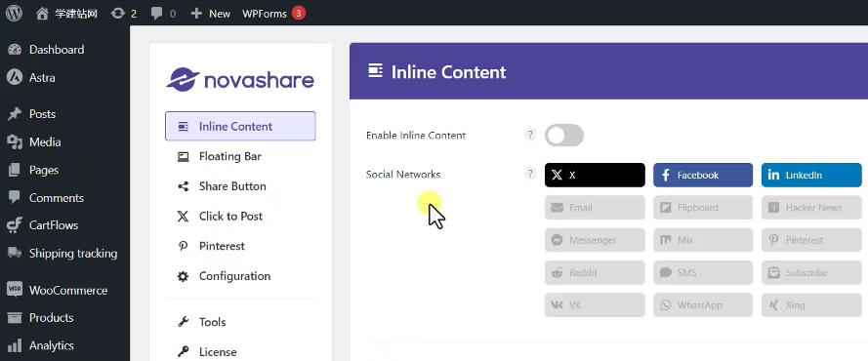Enable the SMS network button
The image size is (868, 361).
pos(702,272)
